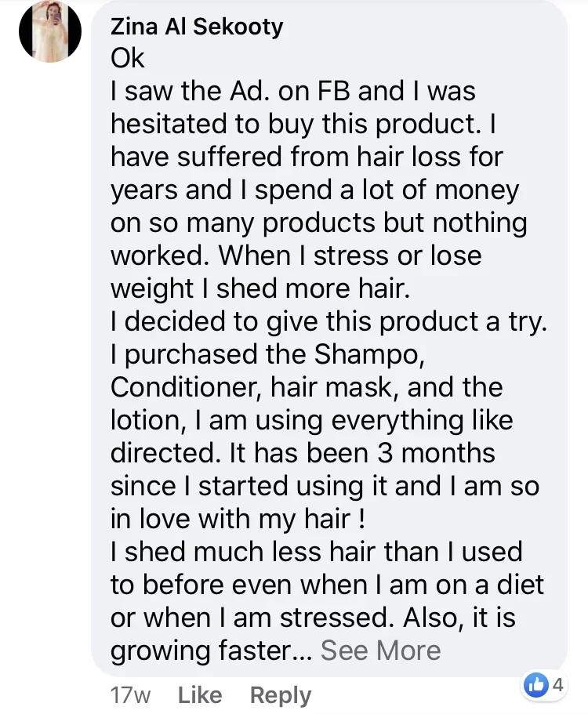This screenshot has width=588, height=714.
Task: Open the Zina Al Sekooty name link
Action: pyautogui.click(x=197, y=27)
